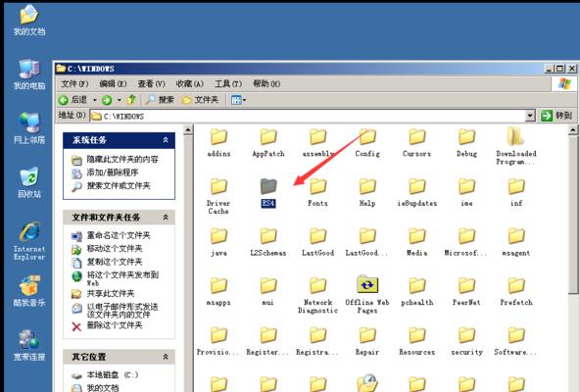Open the AppPatch folder
This screenshot has width=580, height=392.
coord(268,142)
